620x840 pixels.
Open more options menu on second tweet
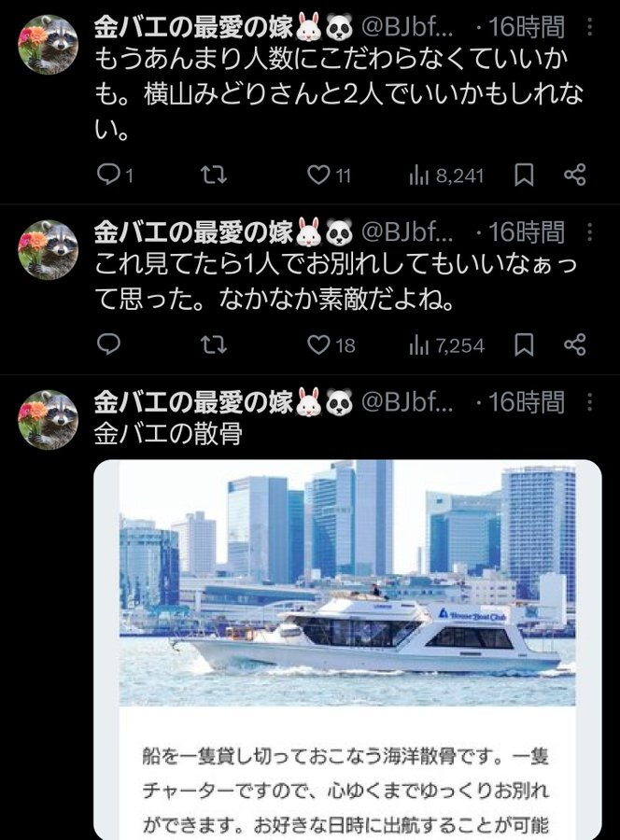[x=589, y=232]
